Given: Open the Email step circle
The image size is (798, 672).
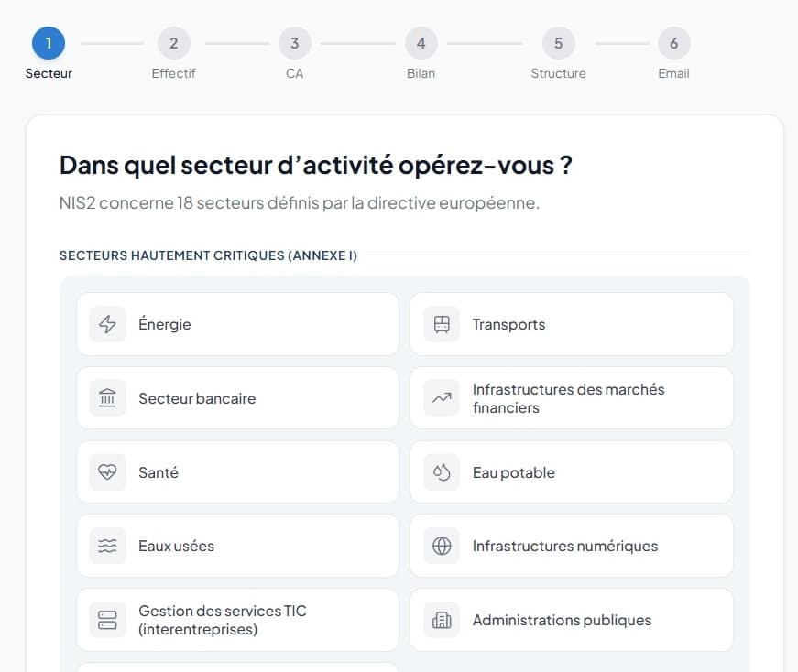Looking at the screenshot, I should (x=673, y=42).
